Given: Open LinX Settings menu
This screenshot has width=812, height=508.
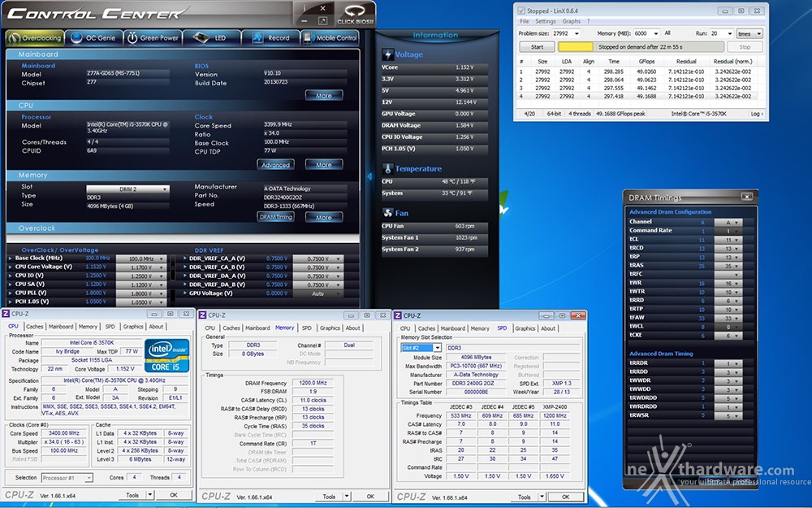Looking at the screenshot, I should [x=545, y=21].
